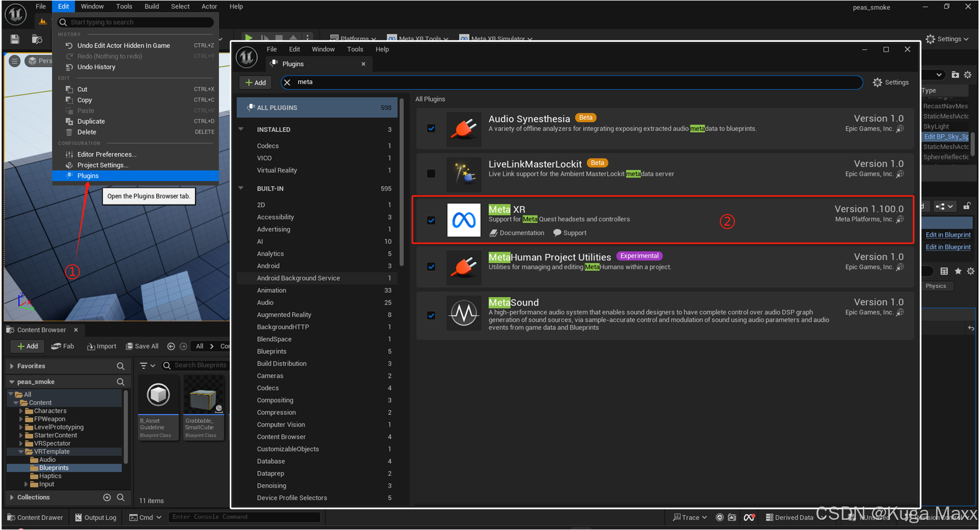Open Fab from Content Browser toolbar
The width and height of the screenshot is (980, 530).
click(63, 346)
